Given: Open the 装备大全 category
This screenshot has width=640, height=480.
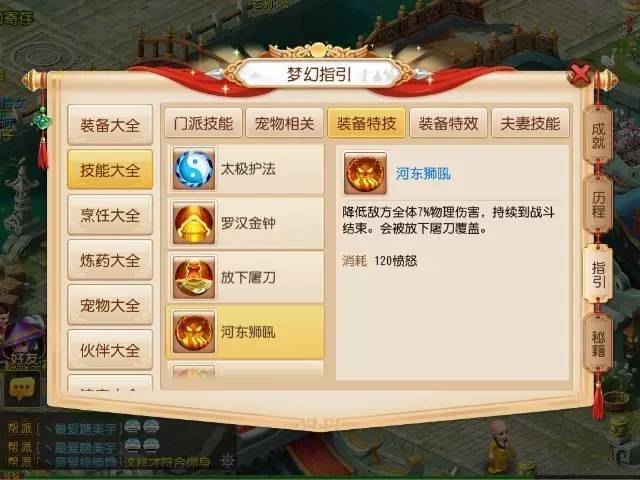Looking at the screenshot, I should coord(110,125).
